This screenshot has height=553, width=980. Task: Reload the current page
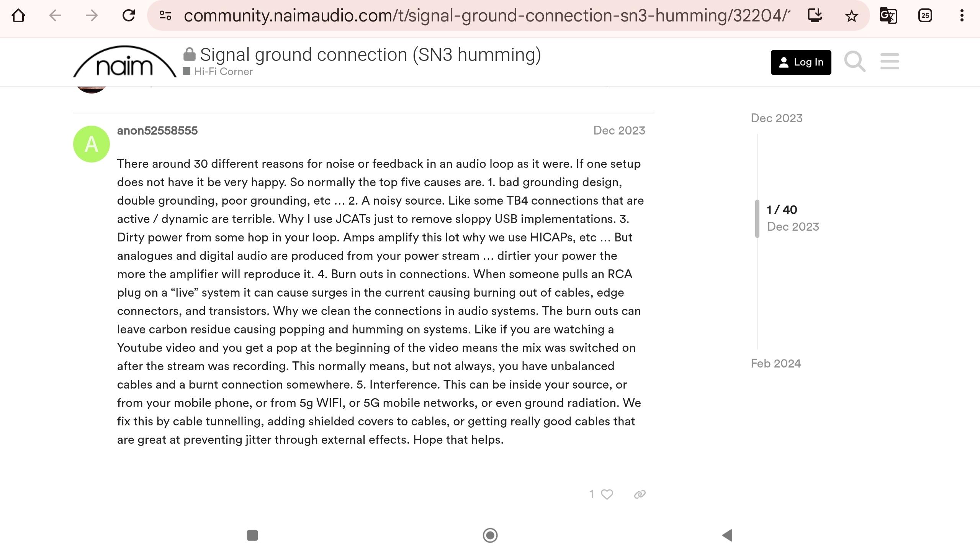(x=129, y=16)
